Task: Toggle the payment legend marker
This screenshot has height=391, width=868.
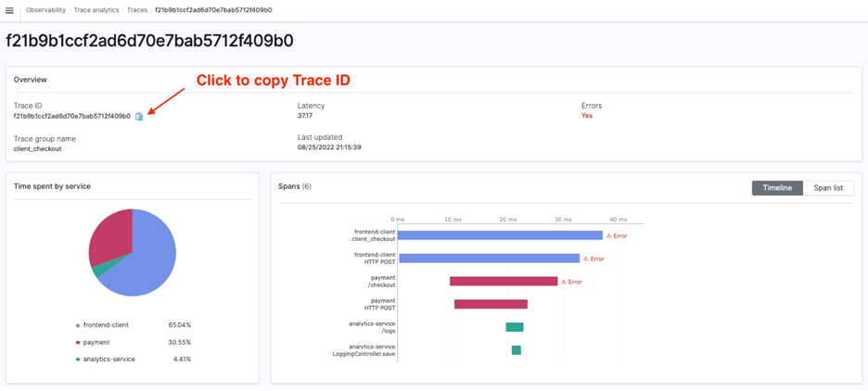Action: click(77, 342)
